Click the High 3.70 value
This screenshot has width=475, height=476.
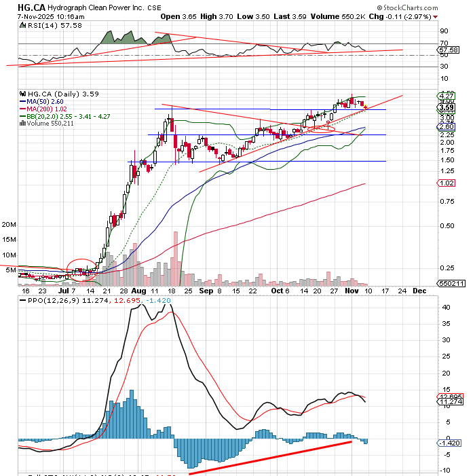(x=216, y=17)
